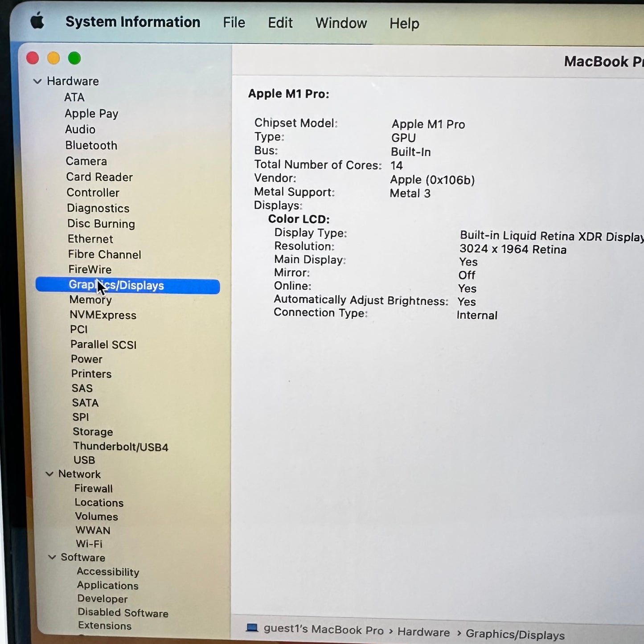
Task: Select Volumes under Network
Action: (x=97, y=517)
